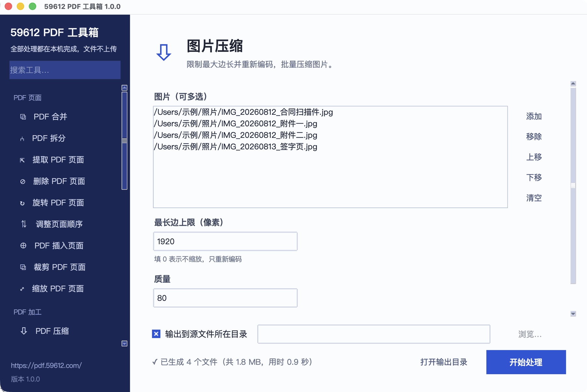This screenshot has width=587, height=392.
Task: Click 上移 to move item up
Action: pos(534,157)
